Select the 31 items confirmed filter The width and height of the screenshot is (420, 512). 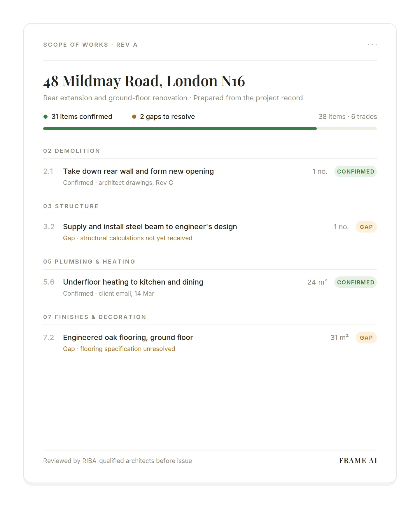click(x=78, y=117)
